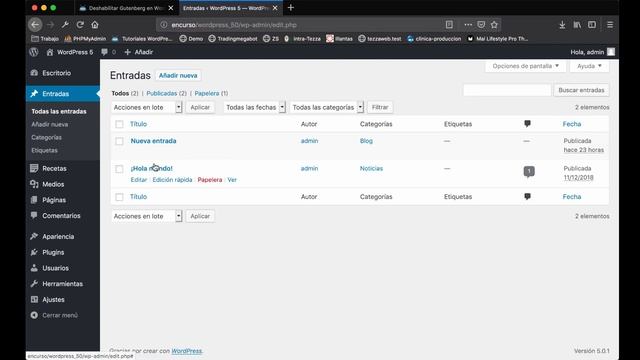Image resolution: width=640 pixels, height=360 pixels.
Task: Show Publicadas posts filter
Action: tap(162, 93)
